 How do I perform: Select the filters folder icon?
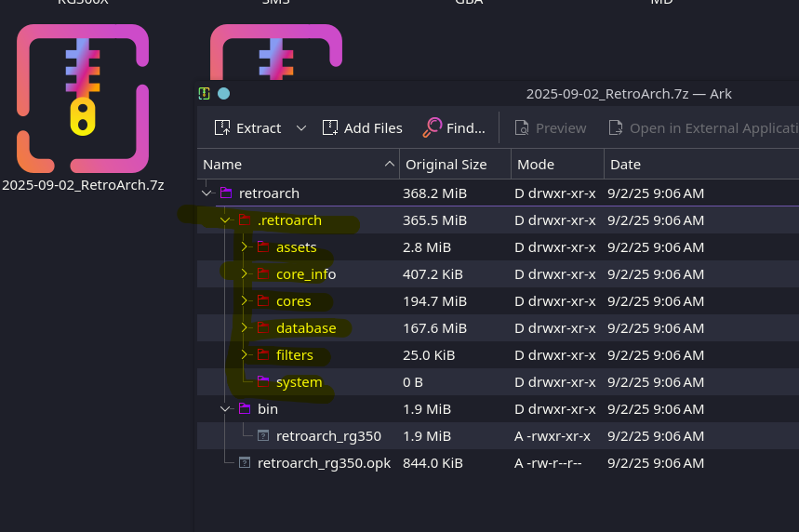pyautogui.click(x=263, y=355)
